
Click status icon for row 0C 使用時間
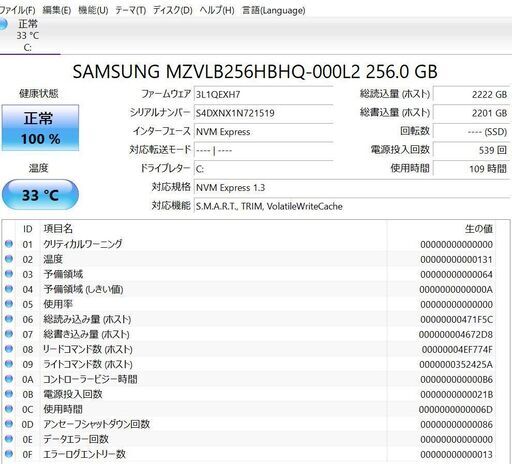(9, 409)
